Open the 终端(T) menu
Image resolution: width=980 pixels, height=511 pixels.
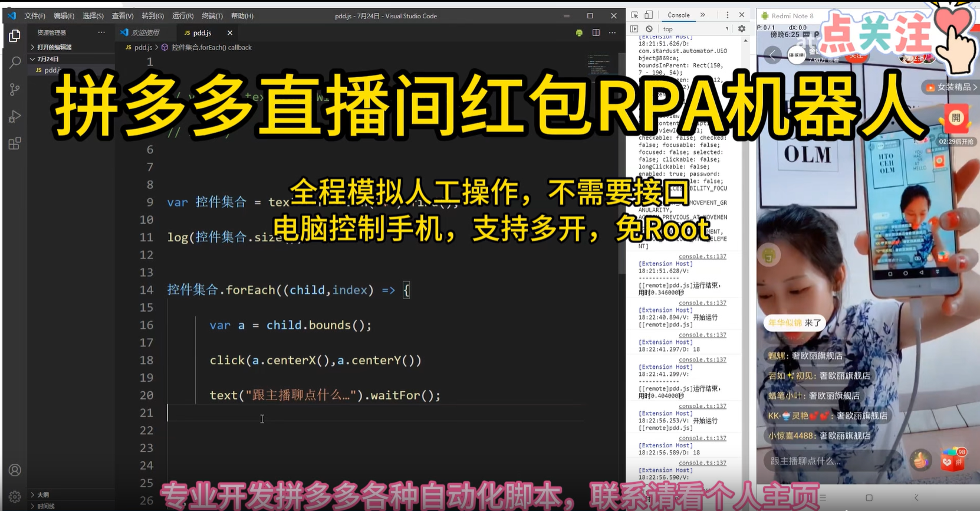212,16
